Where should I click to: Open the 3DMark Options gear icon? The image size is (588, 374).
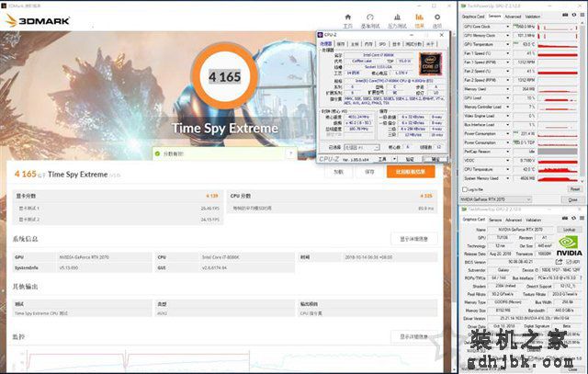point(437,17)
